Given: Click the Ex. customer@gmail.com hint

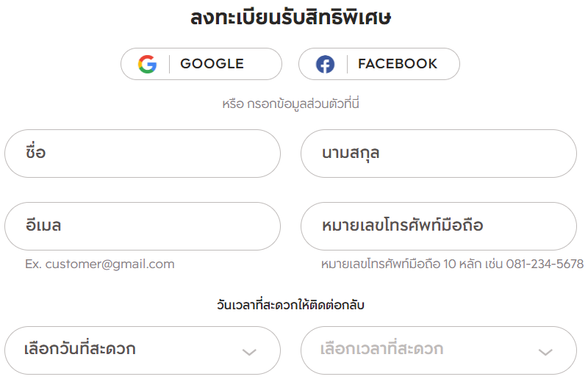Looking at the screenshot, I should click(x=100, y=264).
